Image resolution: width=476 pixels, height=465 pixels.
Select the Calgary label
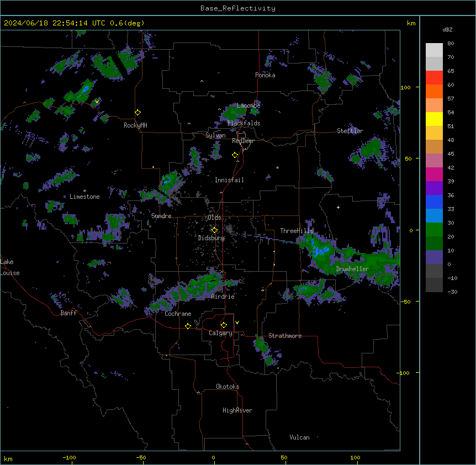[x=220, y=333]
